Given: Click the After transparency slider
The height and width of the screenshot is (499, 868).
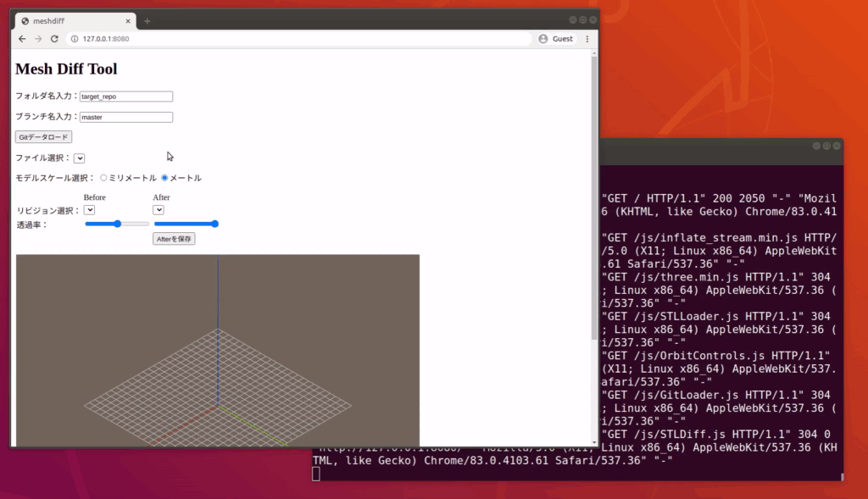Looking at the screenshot, I should 186,224.
